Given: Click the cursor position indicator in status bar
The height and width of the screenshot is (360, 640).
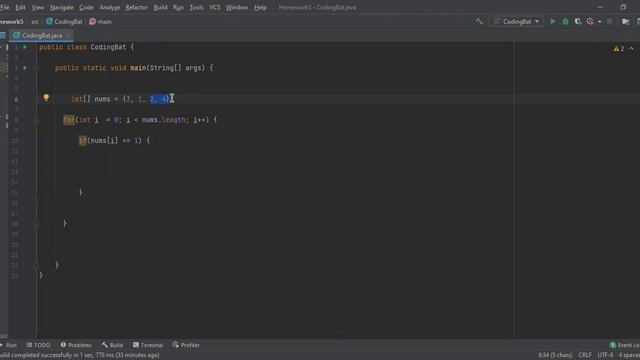Looking at the screenshot, I should pos(555,355).
